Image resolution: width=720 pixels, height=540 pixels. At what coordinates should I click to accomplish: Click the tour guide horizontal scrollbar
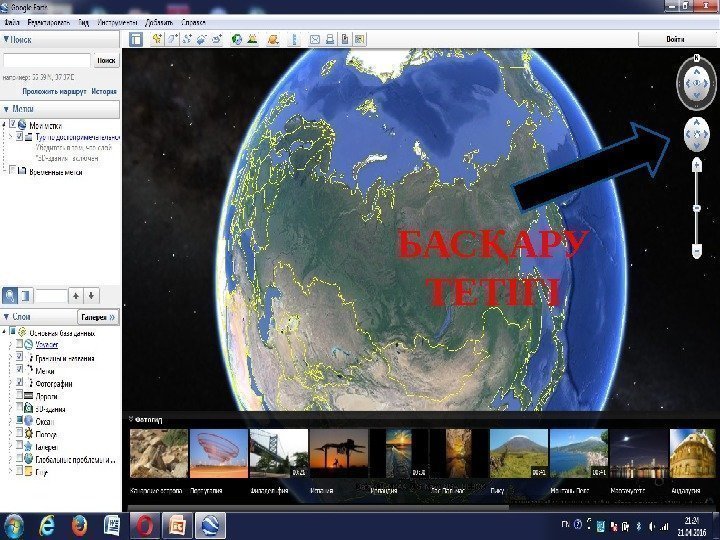[x=318, y=508]
